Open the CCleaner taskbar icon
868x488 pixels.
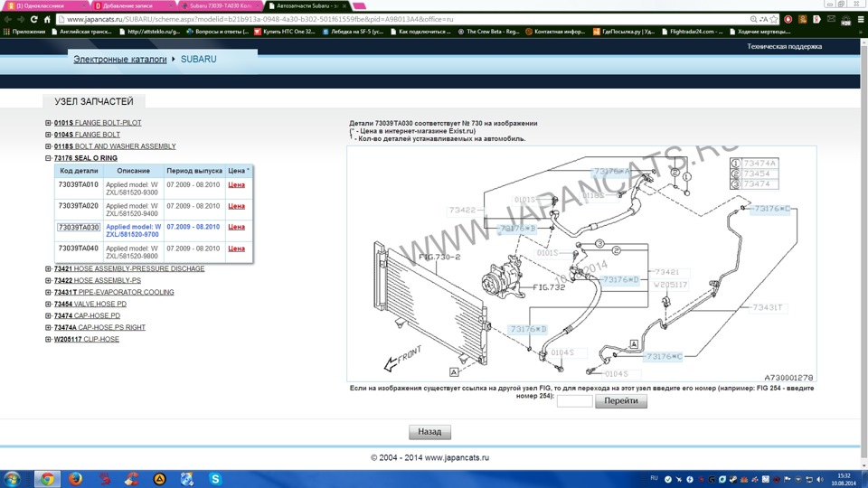coord(132,479)
